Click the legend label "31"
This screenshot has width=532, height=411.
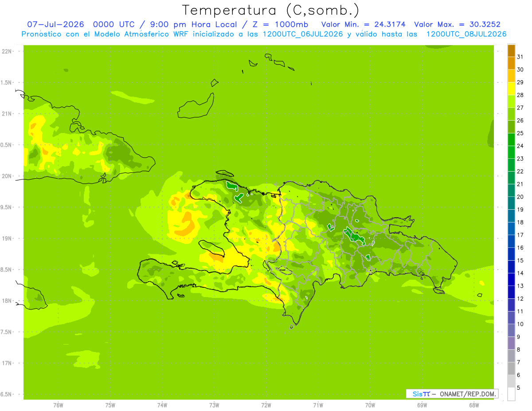point(520,57)
